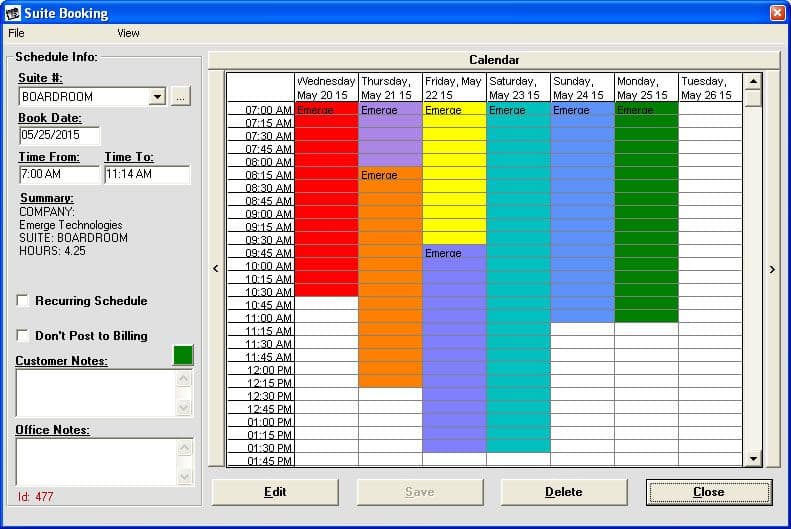Click the Suite Booking title bar icon
The width and height of the screenshot is (791, 529).
[x=13, y=13]
